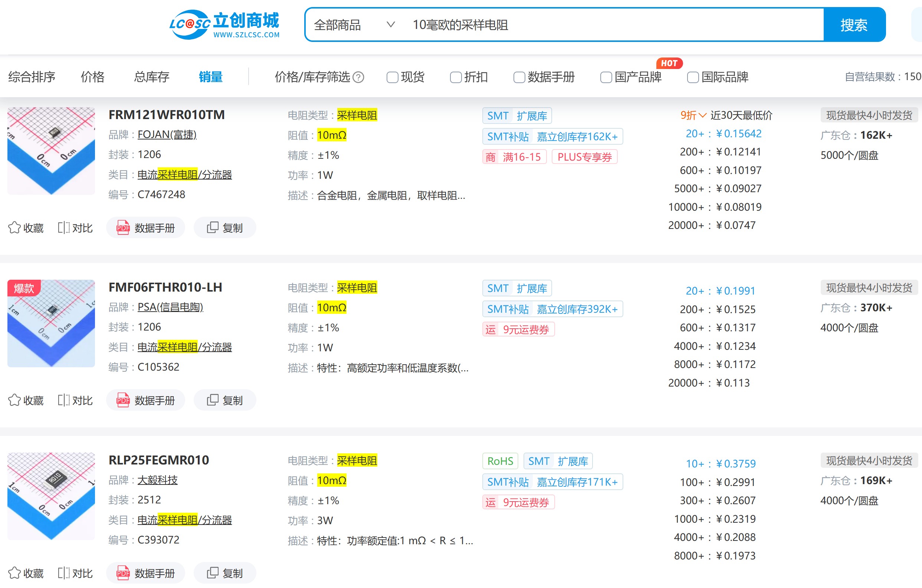Image resolution: width=922 pixels, height=588 pixels.
Task: Star the RLP25FEGMR010 product to collect it
Action: (14, 572)
